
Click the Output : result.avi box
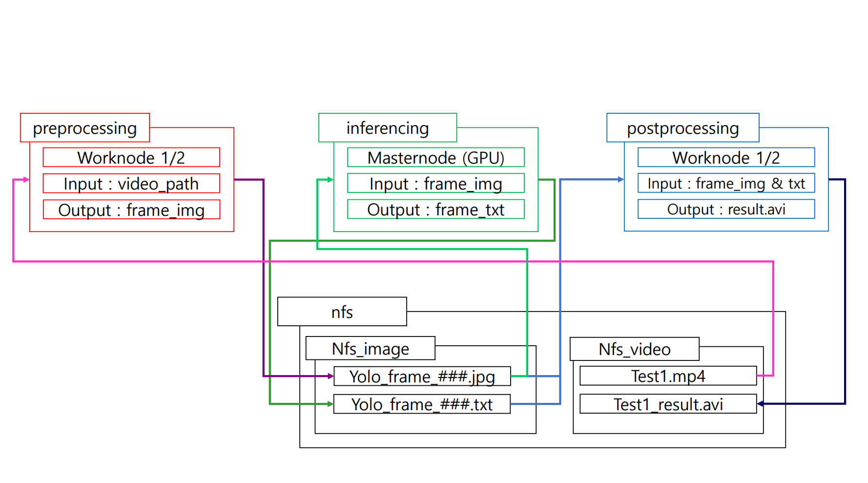(726, 209)
